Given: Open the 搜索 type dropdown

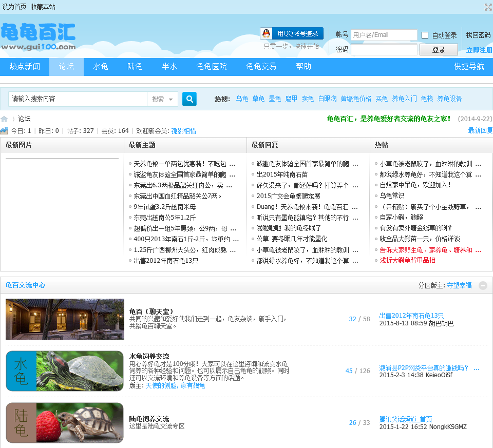Looking at the screenshot, I should coord(162,99).
